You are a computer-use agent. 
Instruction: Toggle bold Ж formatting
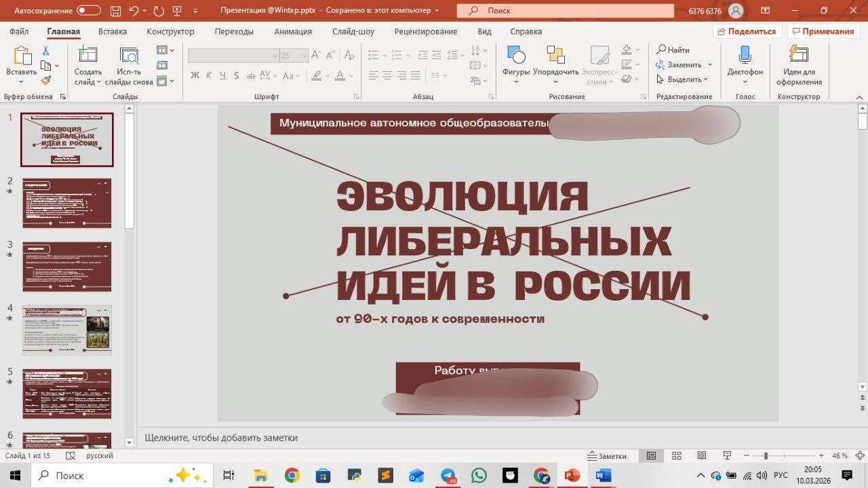pos(195,75)
